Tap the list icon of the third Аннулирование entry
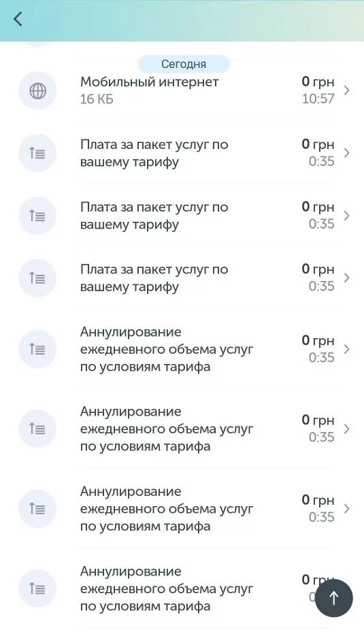Screen dimensions: 364x632 pos(37,509)
